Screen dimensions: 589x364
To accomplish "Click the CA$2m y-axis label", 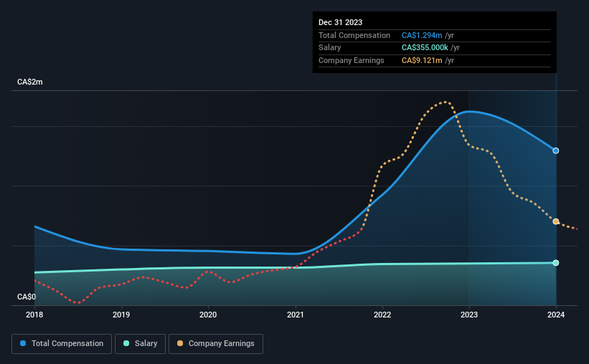I will point(30,82).
